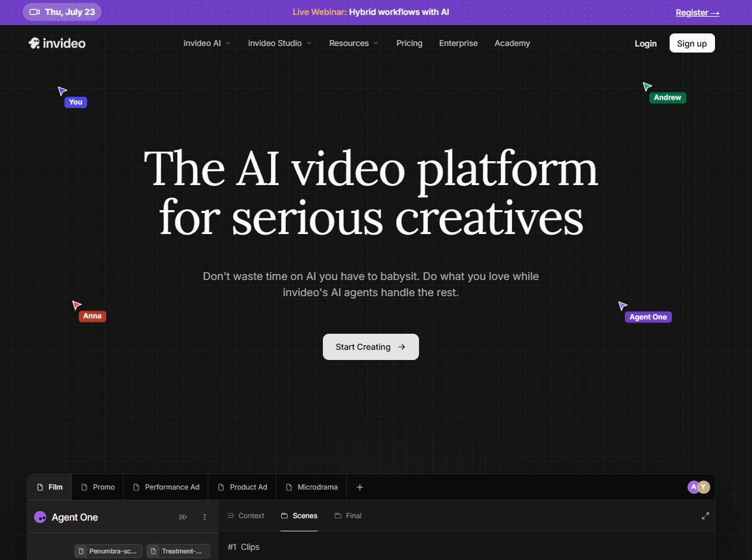The image size is (752, 560).
Task: Expand the editor panel to fullscreen
Action: coord(705,516)
